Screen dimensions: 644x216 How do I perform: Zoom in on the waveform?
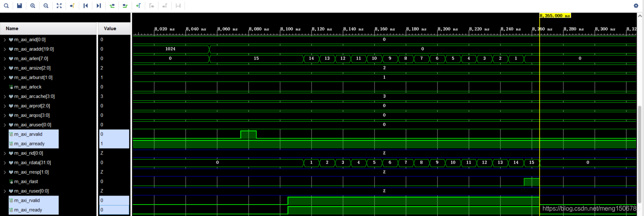[33, 6]
